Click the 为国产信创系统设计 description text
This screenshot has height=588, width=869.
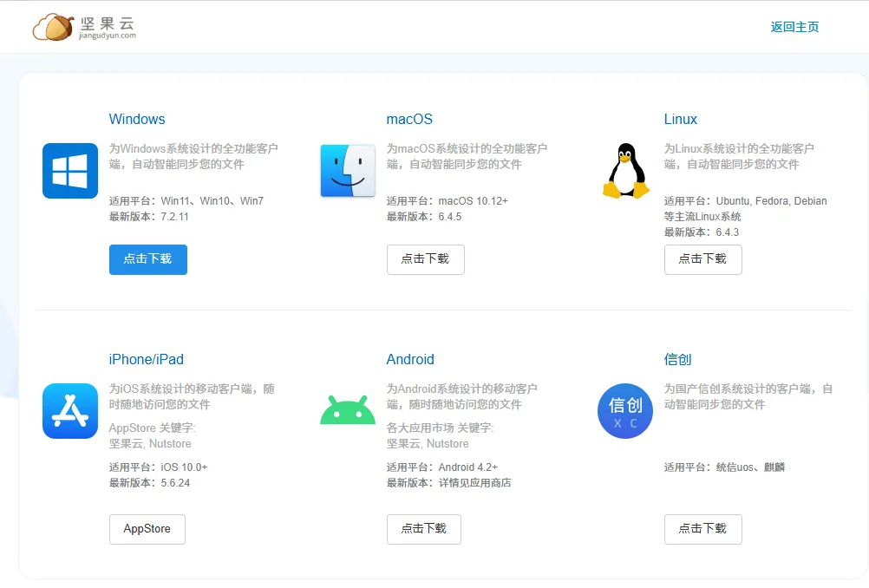(x=748, y=396)
